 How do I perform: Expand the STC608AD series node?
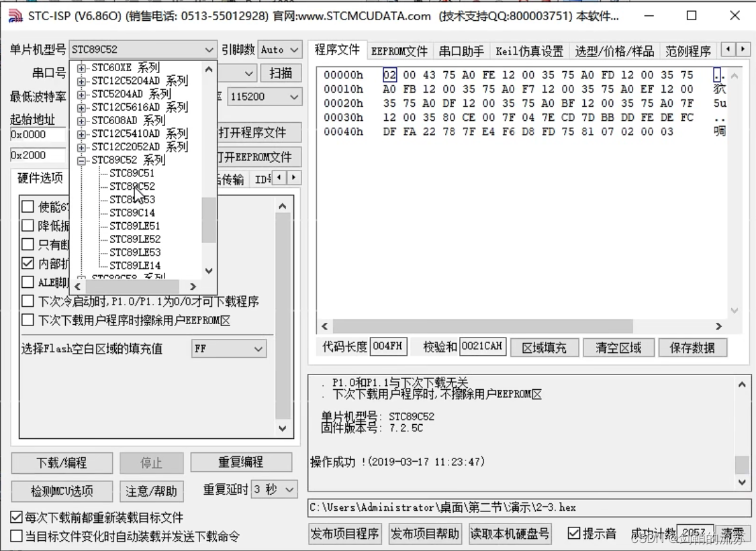tap(81, 121)
